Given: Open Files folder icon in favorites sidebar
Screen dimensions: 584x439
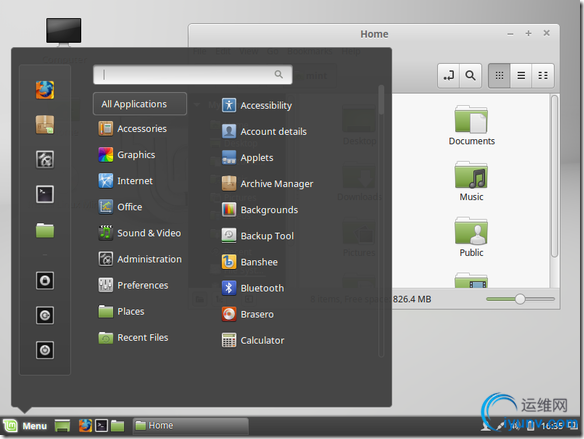Looking at the screenshot, I should pos(45,230).
